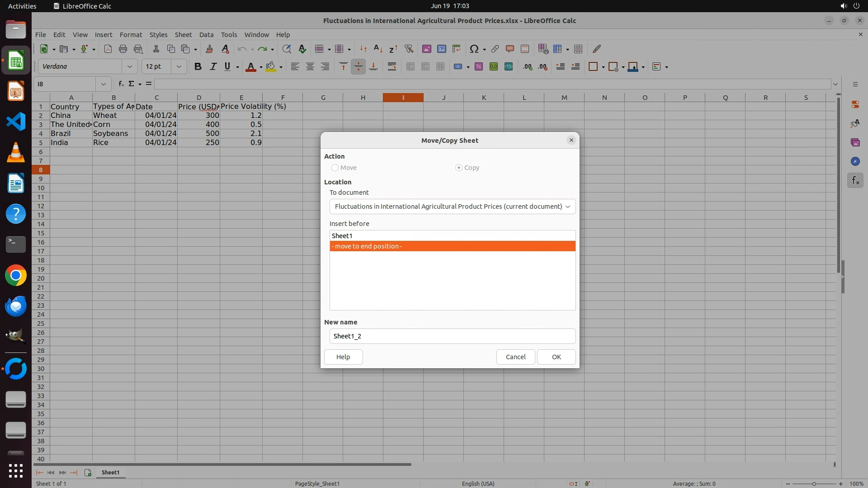Image resolution: width=868 pixels, height=488 pixels.
Task: Click the Bold formatting icon
Action: (198, 67)
